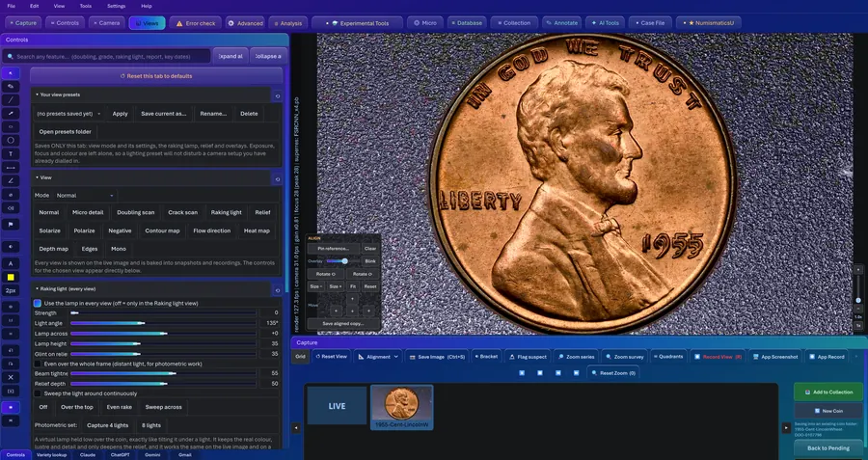
Task: Click the yellow color swatch
Action: (11, 277)
